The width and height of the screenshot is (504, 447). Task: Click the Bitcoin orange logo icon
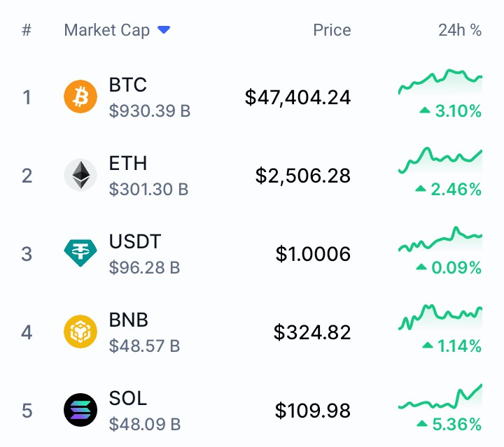point(80,97)
